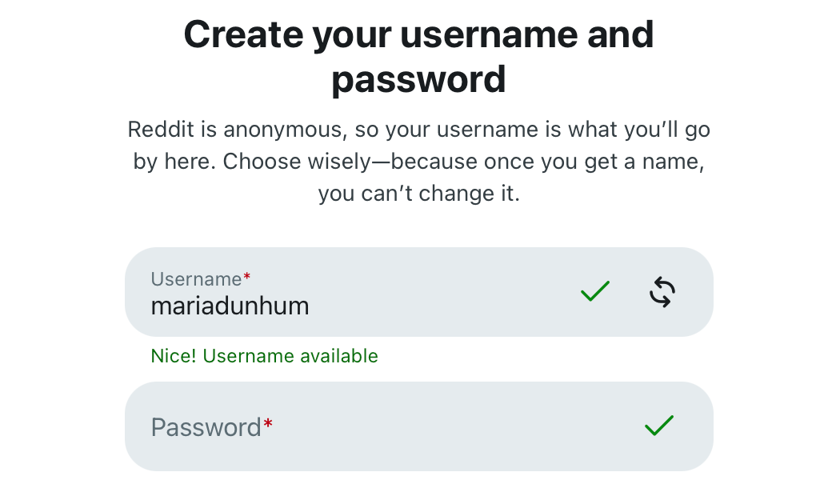Click the green checkmark beside username
This screenshot has width=840, height=504.
pyautogui.click(x=594, y=291)
